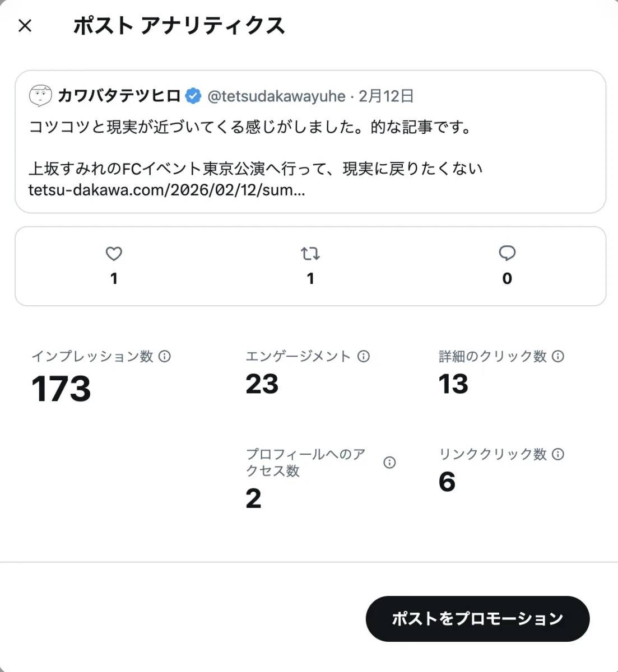
Task: Open info icon beside インプレッション数
Action: click(165, 356)
